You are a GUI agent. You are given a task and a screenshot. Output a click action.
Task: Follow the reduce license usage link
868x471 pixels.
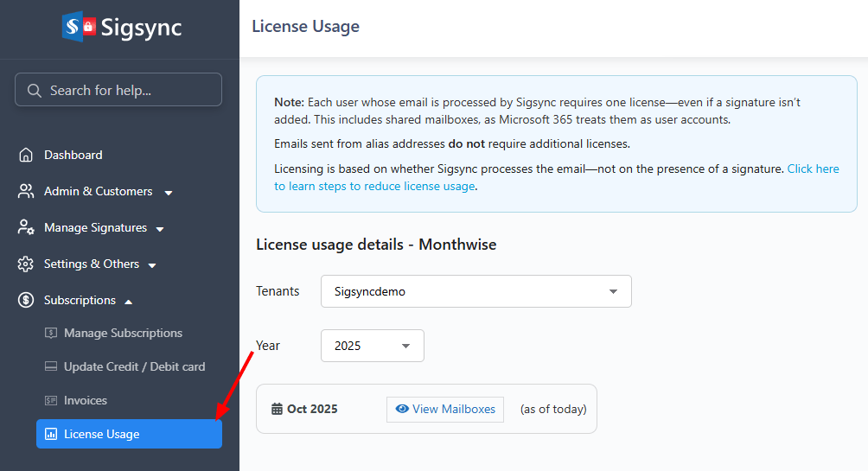coord(374,186)
